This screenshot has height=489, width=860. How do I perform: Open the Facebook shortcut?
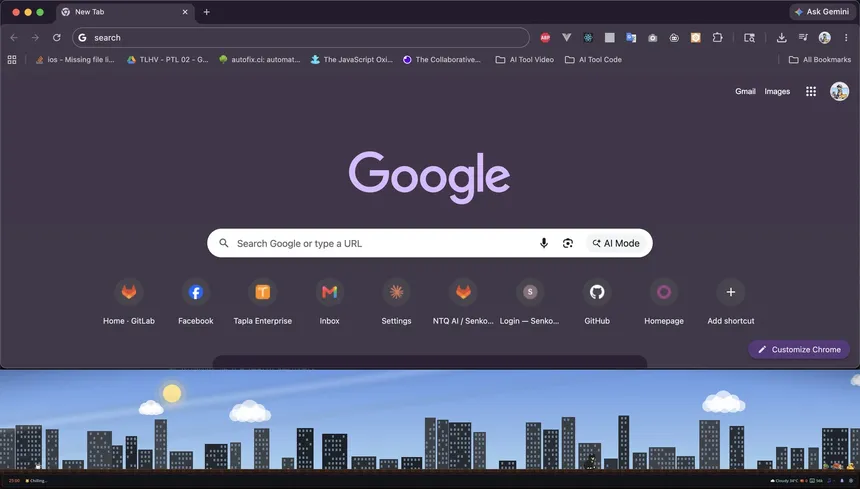click(196, 302)
